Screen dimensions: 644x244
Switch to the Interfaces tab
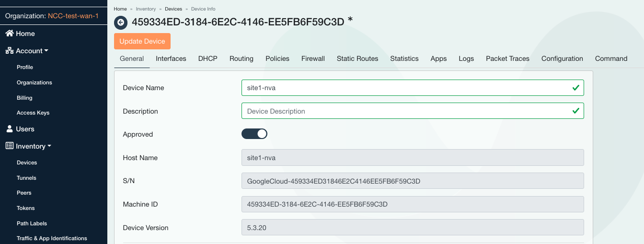click(171, 58)
